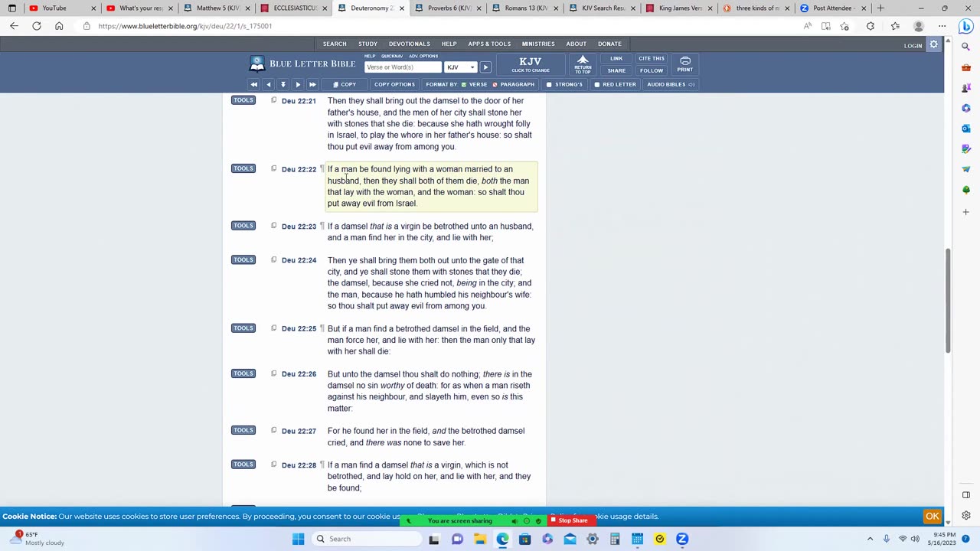Image resolution: width=980 pixels, height=551 pixels.
Task: Open the Apps & Tools menu
Action: click(x=489, y=44)
